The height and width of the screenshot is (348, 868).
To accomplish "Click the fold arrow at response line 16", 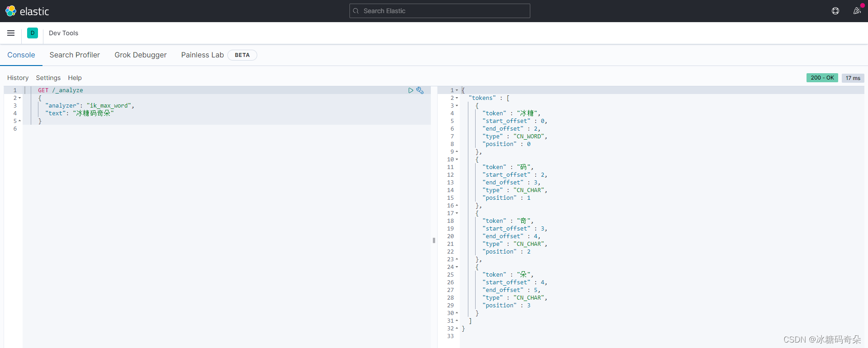I will (x=457, y=206).
